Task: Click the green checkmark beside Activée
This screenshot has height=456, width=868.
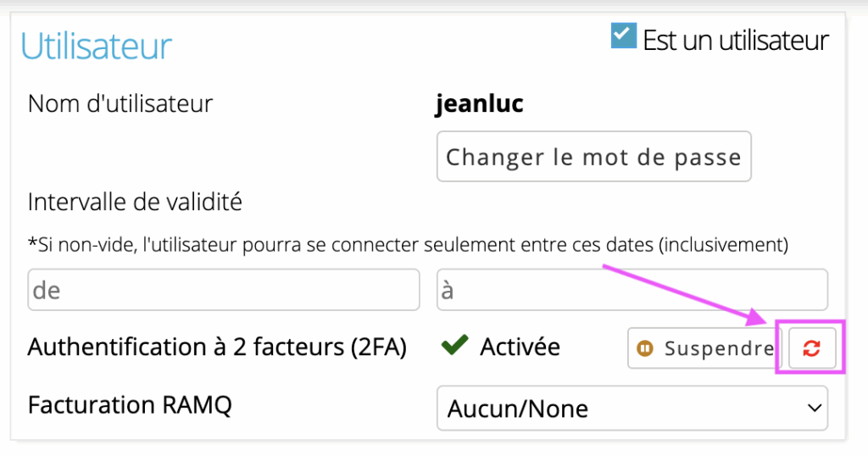Action: [454, 345]
